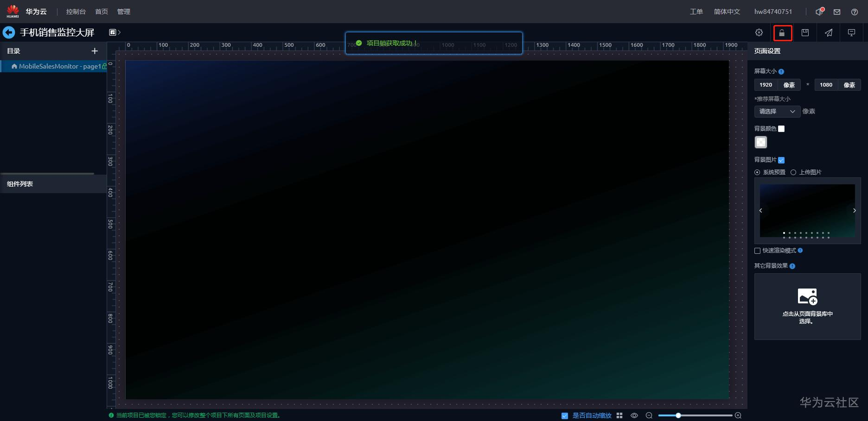Open the help question-mark icon
Image resolution: width=868 pixels, height=421 pixels.
click(x=855, y=12)
